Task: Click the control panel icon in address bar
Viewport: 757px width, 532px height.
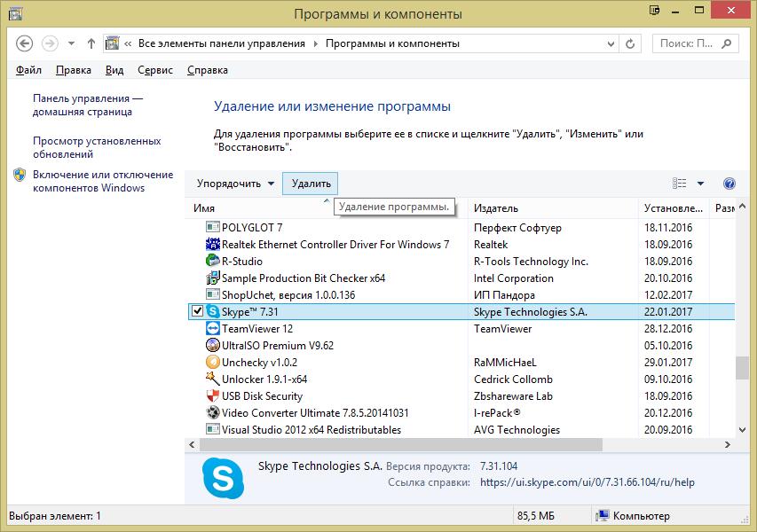Action: 113,43
